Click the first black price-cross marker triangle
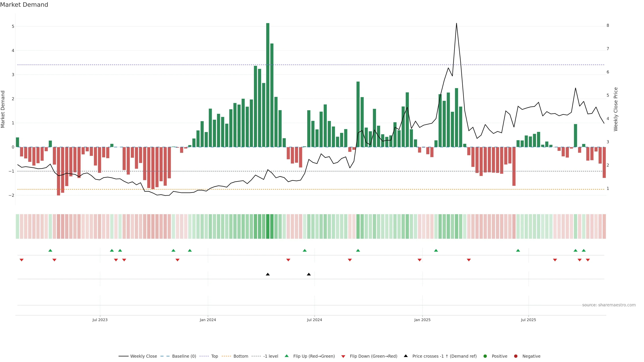 pyautogui.click(x=267, y=274)
